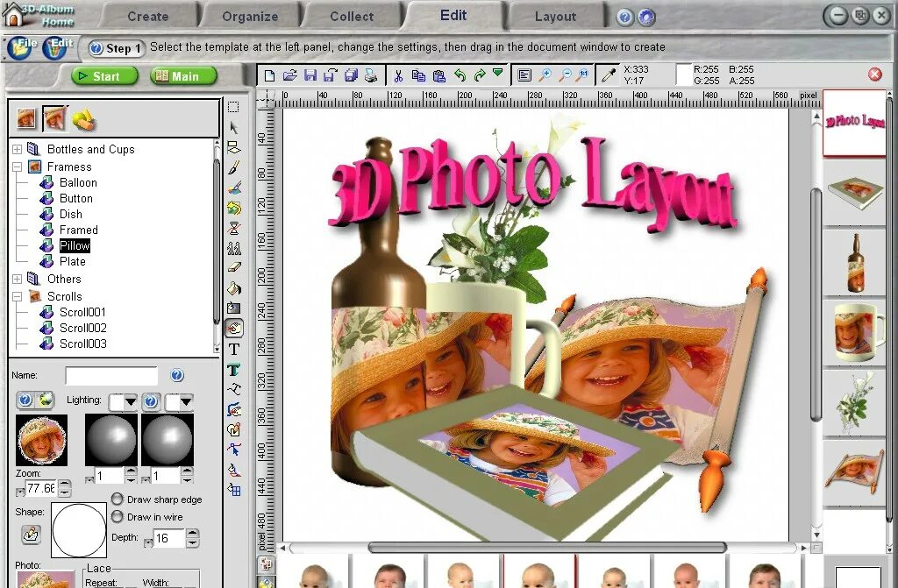Increase the Depth value stepper
This screenshot has height=588, width=898.
(192, 535)
